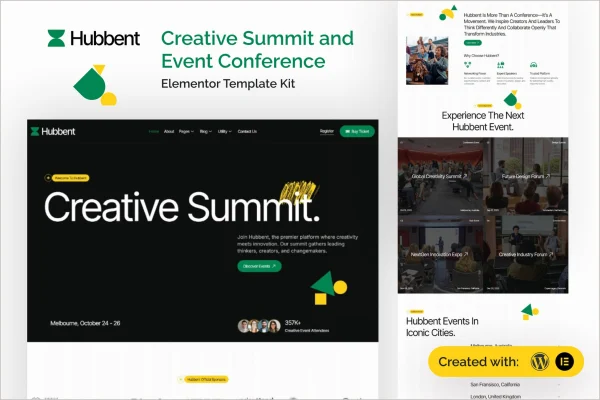Open the Global Creativity Summit event card
Viewport: 600px width, 400px height.
coord(440,176)
